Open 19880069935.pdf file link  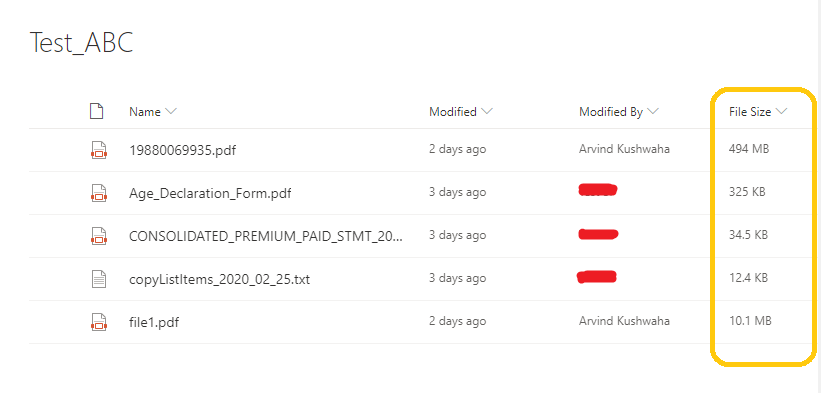coord(182,151)
